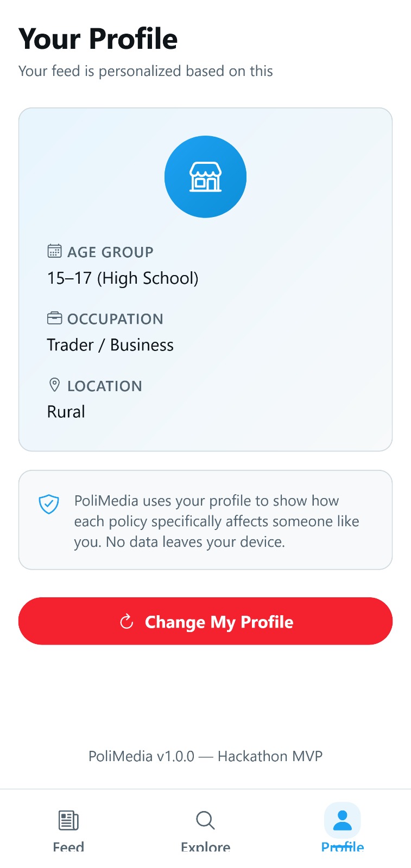The height and width of the screenshot is (868, 411).
Task: Click the refresh icon in the red button
Action: [127, 622]
